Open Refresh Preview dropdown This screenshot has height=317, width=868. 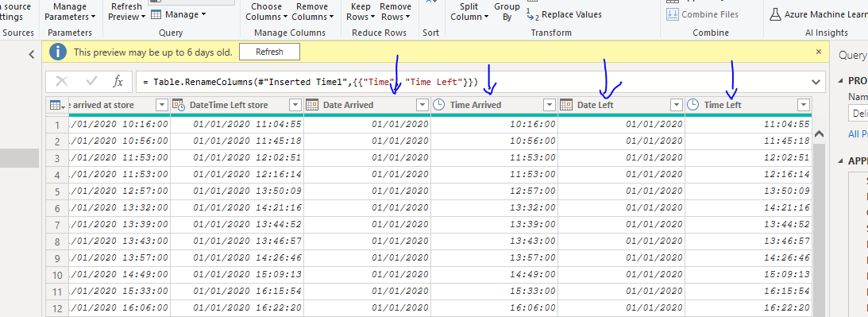127,12
